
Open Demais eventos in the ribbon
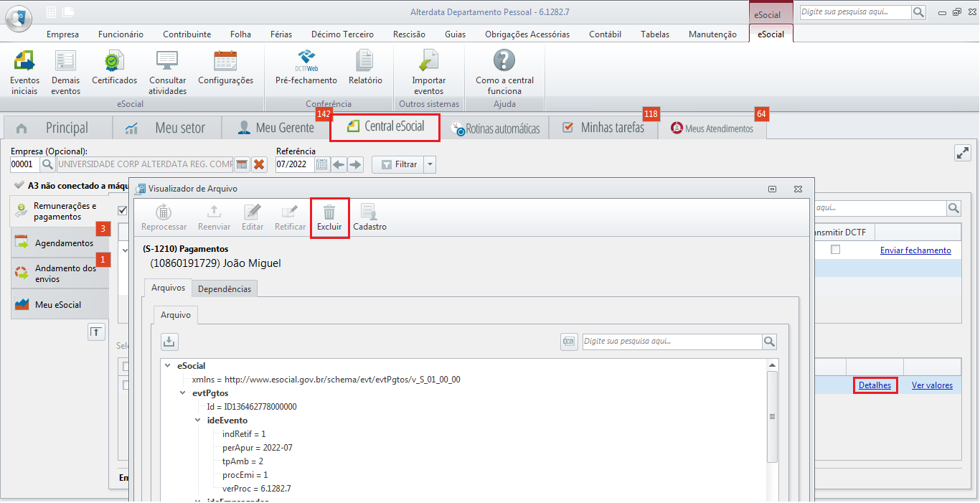coord(65,72)
